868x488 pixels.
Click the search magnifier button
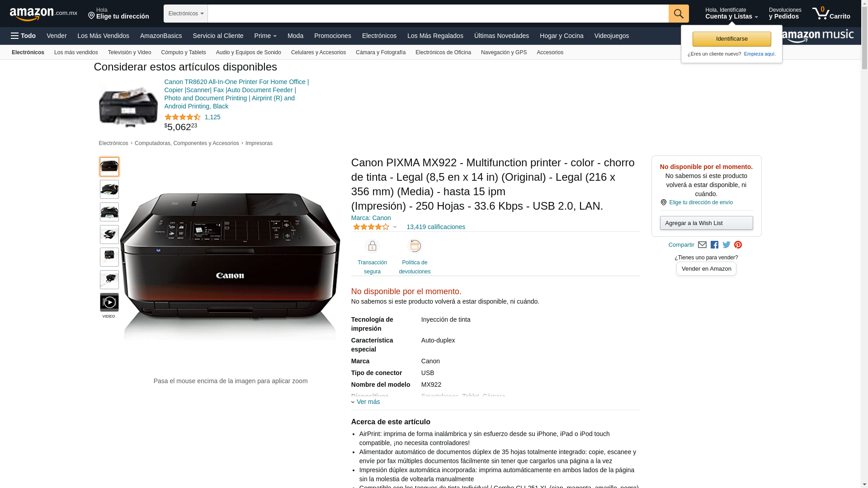(679, 14)
